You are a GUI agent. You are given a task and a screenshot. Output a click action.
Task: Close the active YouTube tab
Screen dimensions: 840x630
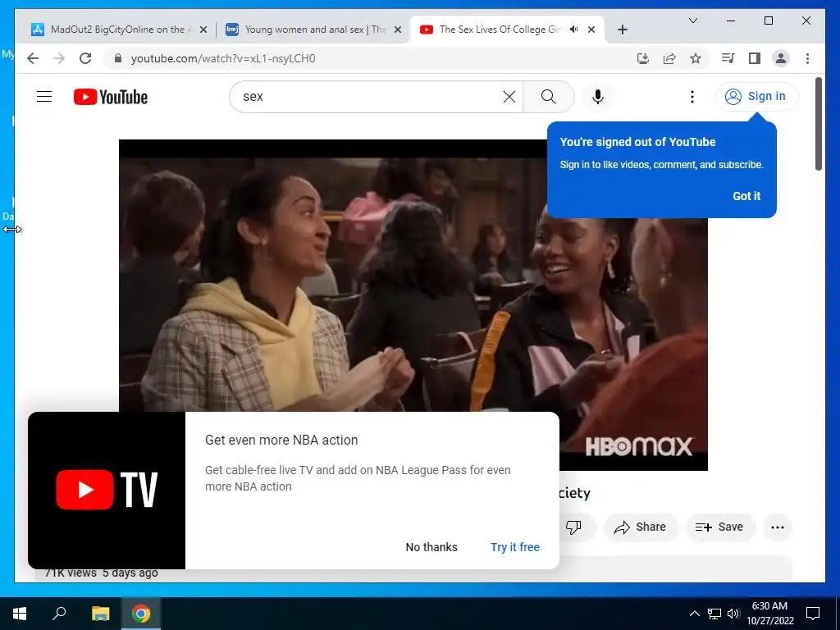coord(591,30)
